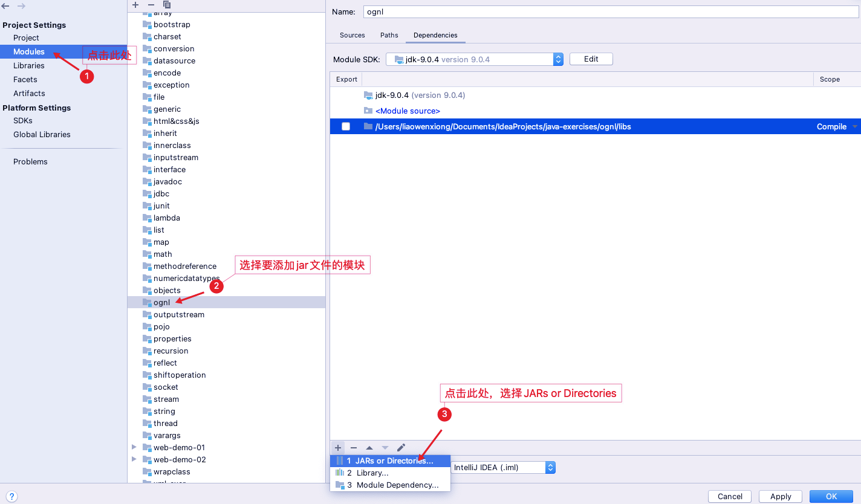Remove the selected module with the minus icon
861x504 pixels.
151,5
